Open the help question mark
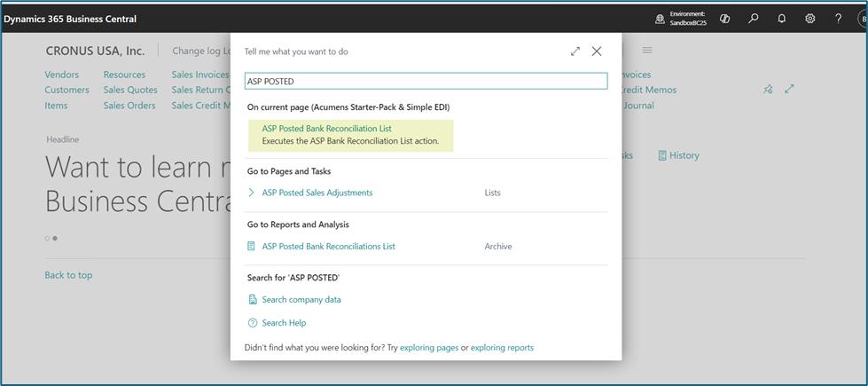Screen dimensions: 868x386 838,19
